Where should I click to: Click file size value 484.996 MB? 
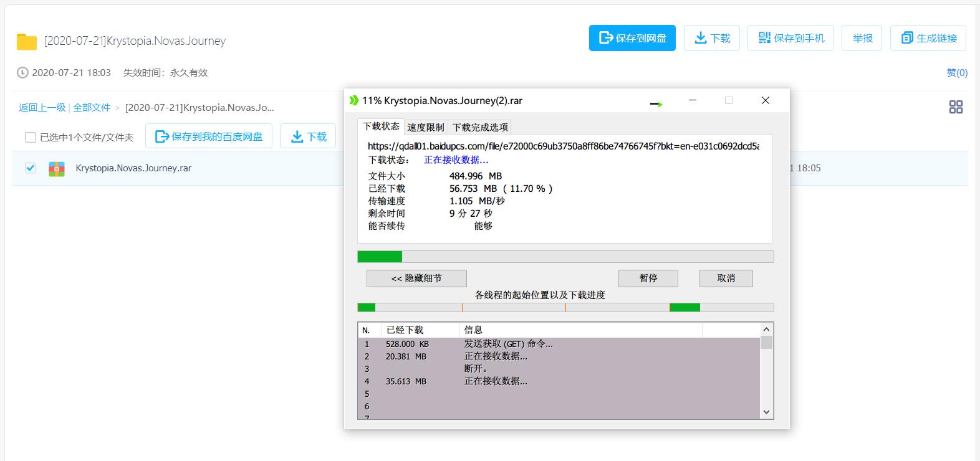tap(476, 176)
